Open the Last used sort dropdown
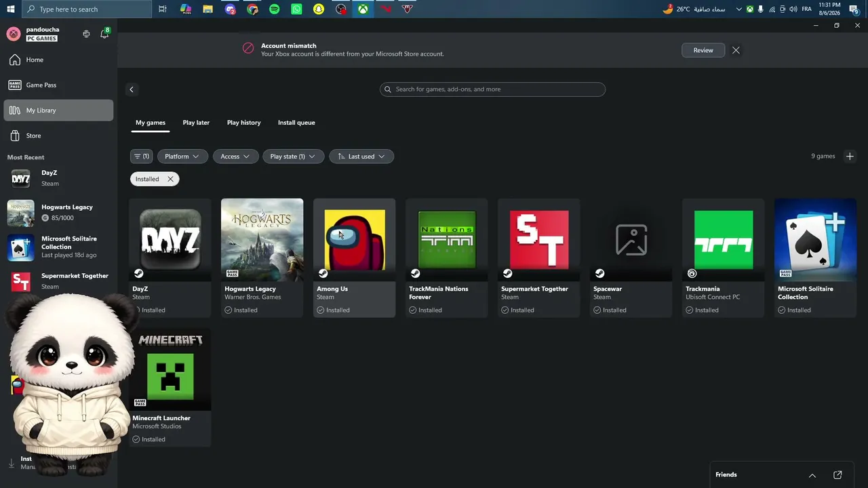 click(x=361, y=157)
